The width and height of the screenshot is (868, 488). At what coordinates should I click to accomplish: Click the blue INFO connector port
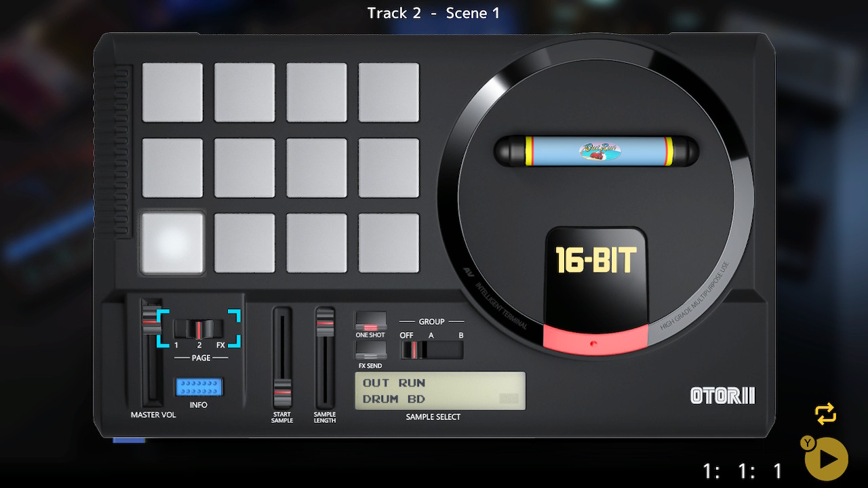coord(199,386)
